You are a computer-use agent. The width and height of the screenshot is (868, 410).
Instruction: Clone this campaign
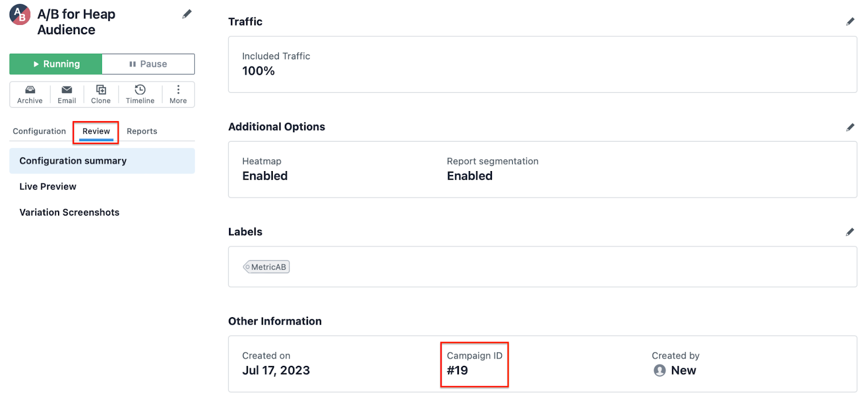pos(101,94)
